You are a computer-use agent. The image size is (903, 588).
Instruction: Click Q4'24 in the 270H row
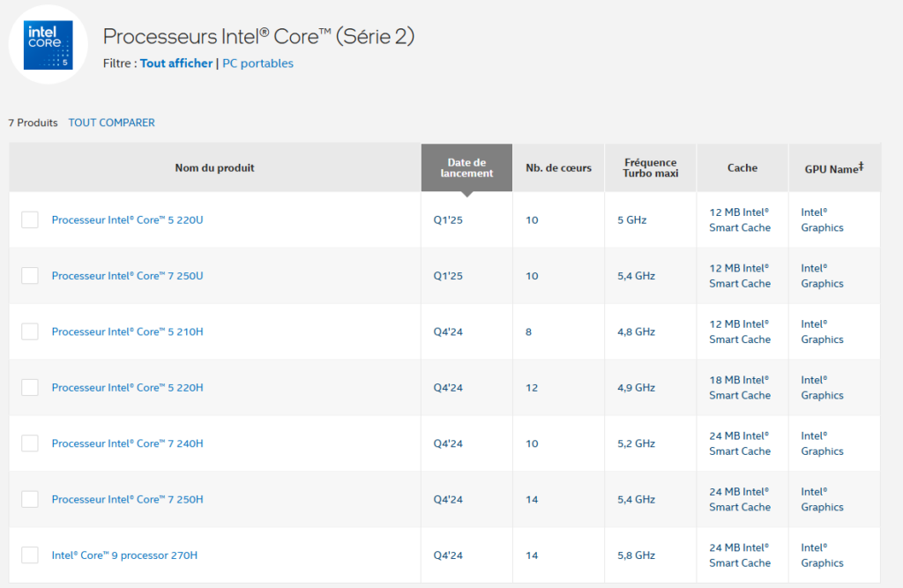pos(448,555)
